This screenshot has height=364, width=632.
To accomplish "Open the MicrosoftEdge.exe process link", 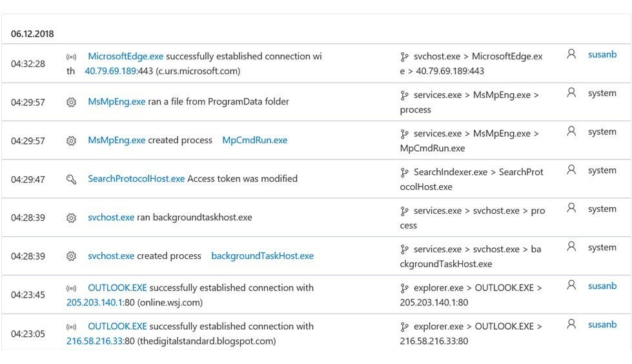I will [126, 56].
